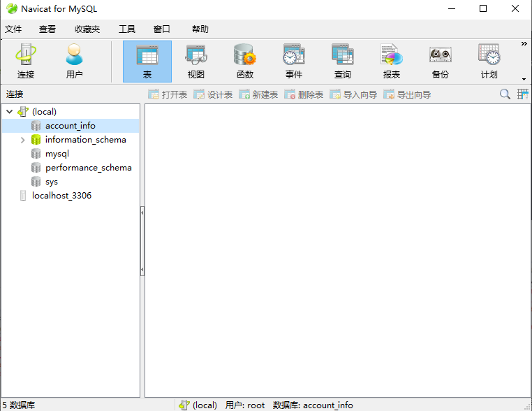This screenshot has height=411, width=532.
Task: Click 设计表 (Design Table) button
Action: pos(213,94)
